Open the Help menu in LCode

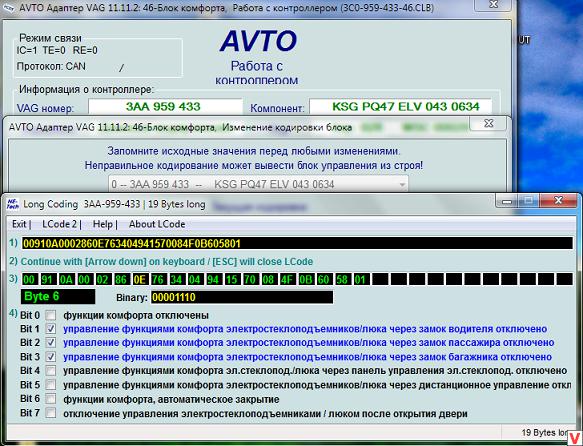[x=103, y=224]
